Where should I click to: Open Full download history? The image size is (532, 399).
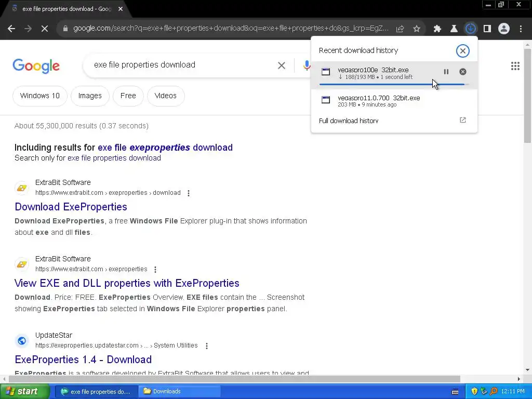click(394, 121)
